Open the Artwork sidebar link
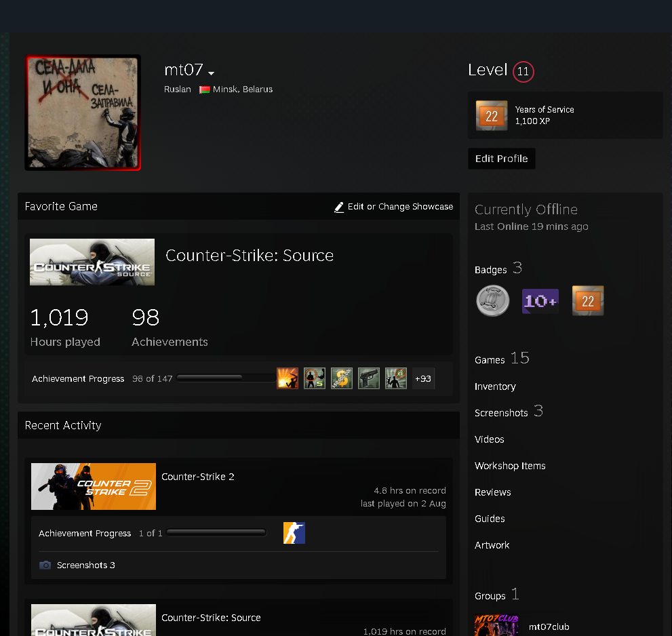 492,545
